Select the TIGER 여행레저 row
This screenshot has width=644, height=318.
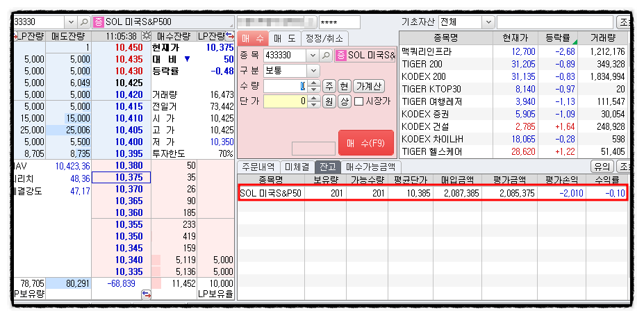click(513, 102)
